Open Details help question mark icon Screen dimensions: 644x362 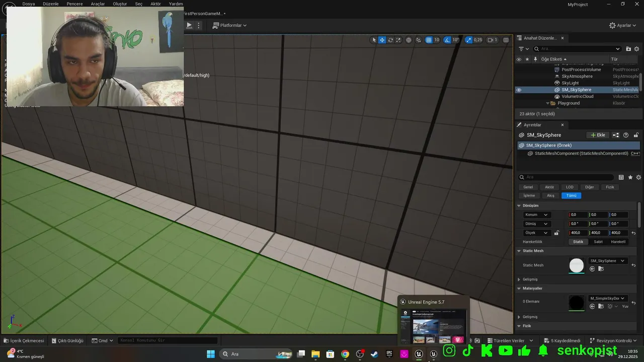pos(626,135)
